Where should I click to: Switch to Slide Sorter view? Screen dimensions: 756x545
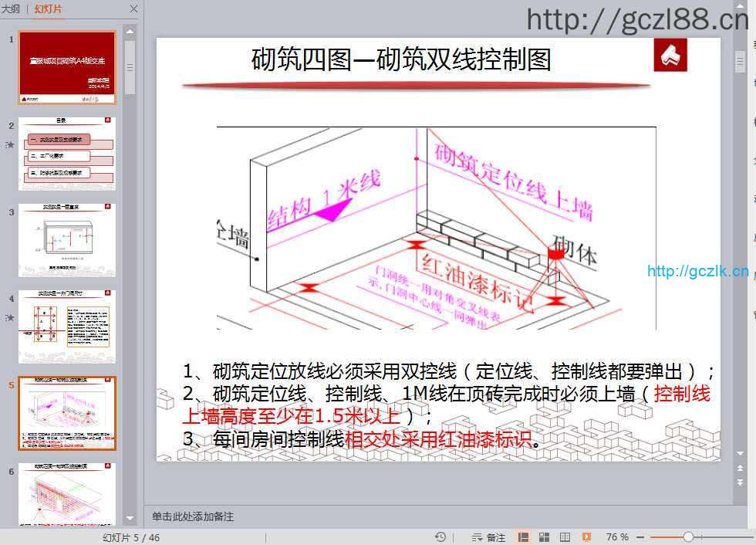[x=545, y=537]
